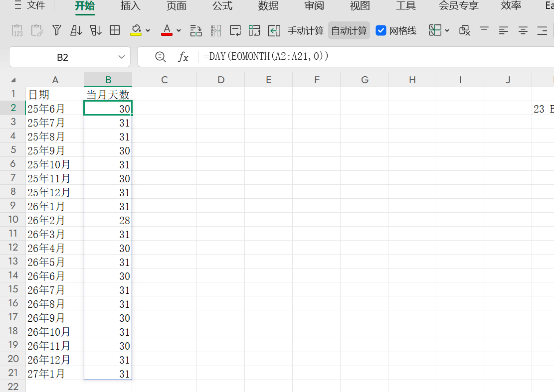Click cell containing 日期

coord(55,94)
